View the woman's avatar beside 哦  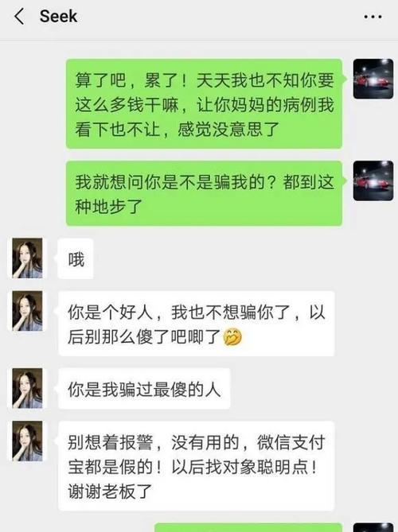coord(28,258)
